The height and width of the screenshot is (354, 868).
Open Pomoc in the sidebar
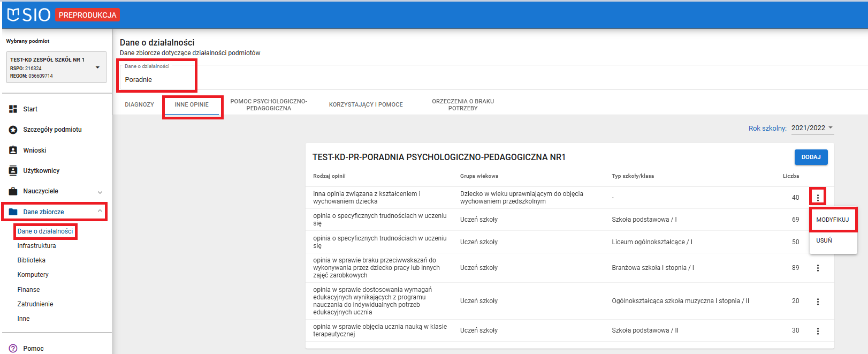pos(33,349)
